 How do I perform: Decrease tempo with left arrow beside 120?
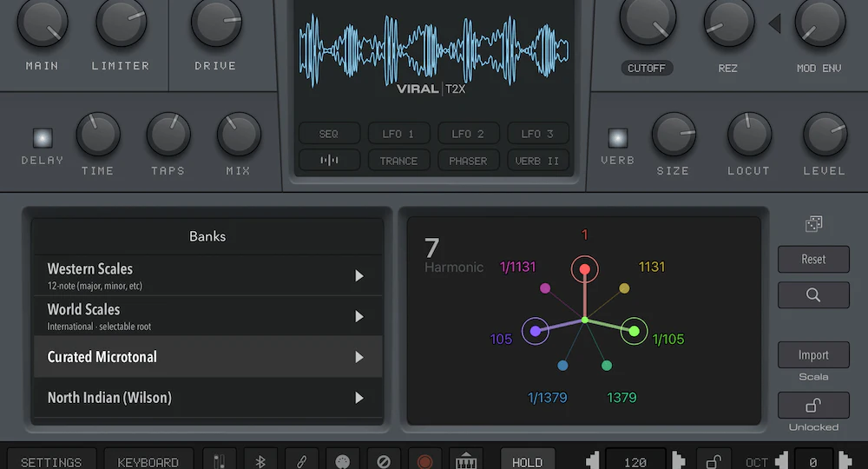[x=593, y=460]
